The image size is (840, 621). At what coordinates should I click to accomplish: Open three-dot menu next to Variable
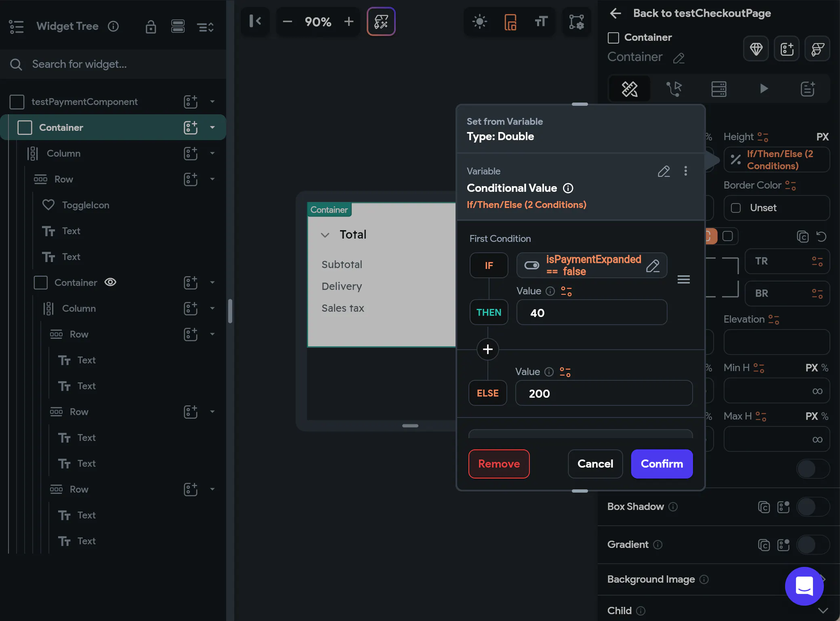[x=685, y=171]
